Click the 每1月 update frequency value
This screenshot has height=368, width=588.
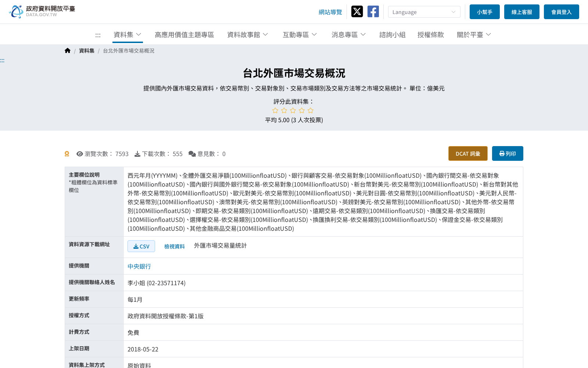(135, 300)
